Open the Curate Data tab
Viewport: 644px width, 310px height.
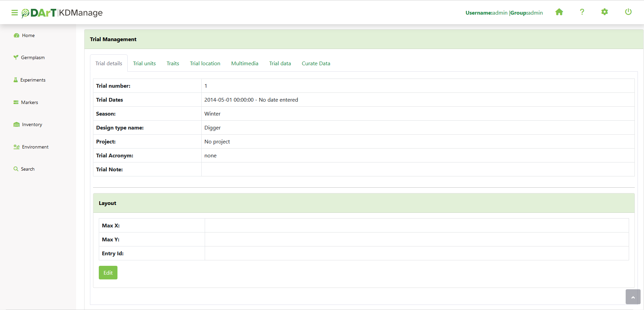click(316, 64)
